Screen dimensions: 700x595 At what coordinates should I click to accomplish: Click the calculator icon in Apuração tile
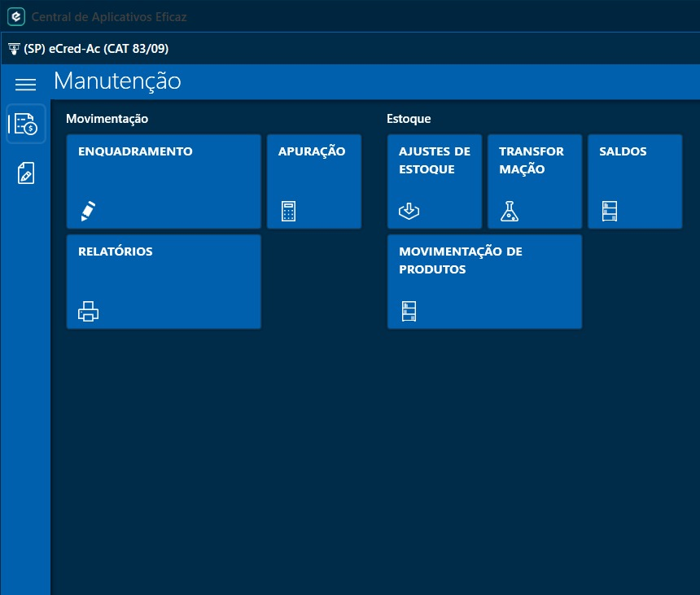coord(288,211)
